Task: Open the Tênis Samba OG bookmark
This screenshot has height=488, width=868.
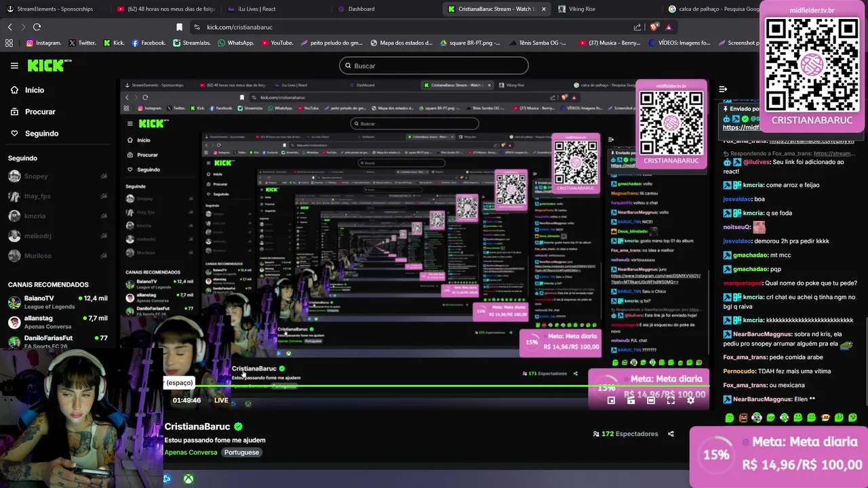Action: pos(536,43)
